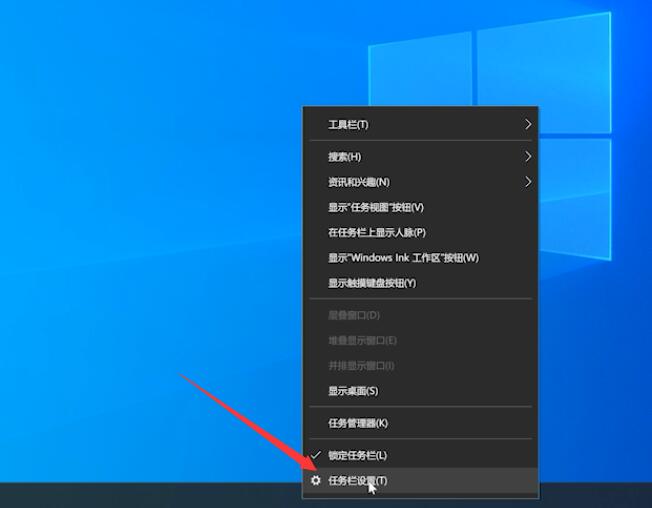Toggle 显示触摸键盘按钮(Y) option
This screenshot has width=652, height=508.
[420, 283]
